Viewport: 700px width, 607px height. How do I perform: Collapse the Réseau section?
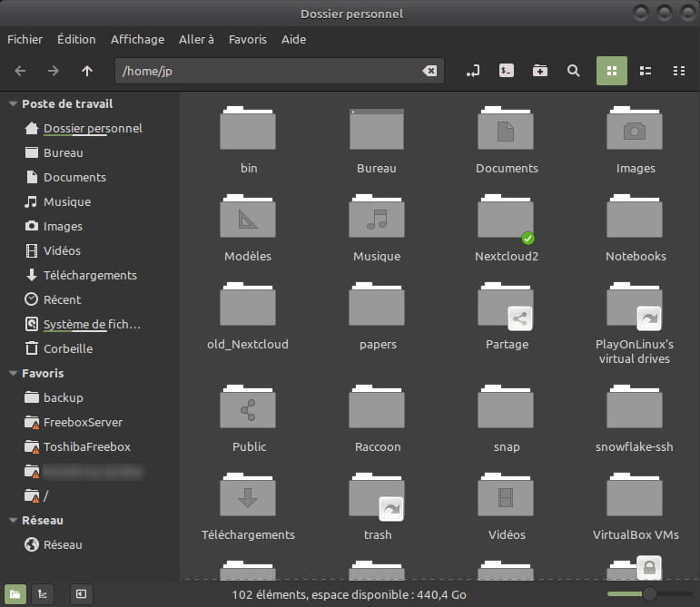pos(13,521)
